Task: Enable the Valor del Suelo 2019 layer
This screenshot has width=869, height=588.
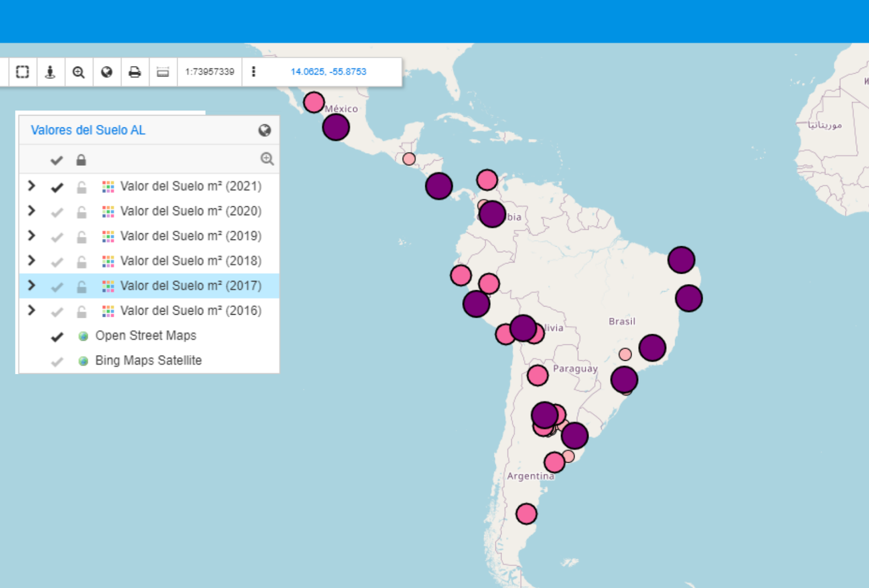Action: click(x=57, y=237)
